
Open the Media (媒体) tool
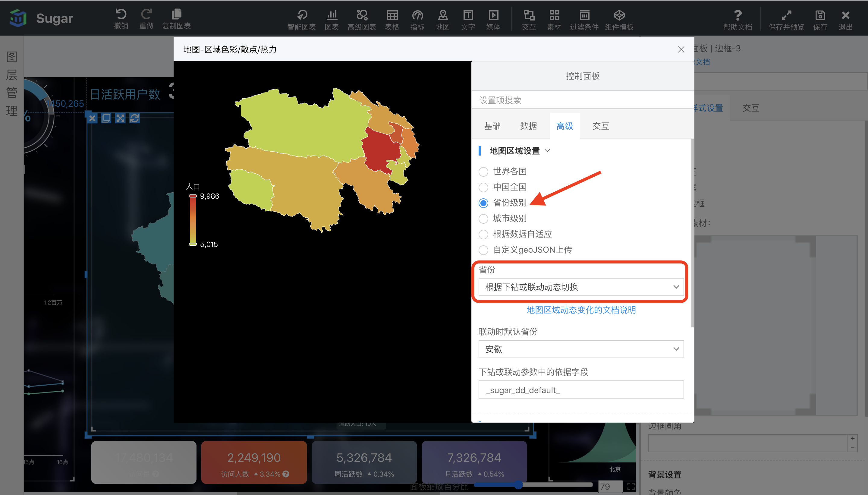[x=493, y=20]
